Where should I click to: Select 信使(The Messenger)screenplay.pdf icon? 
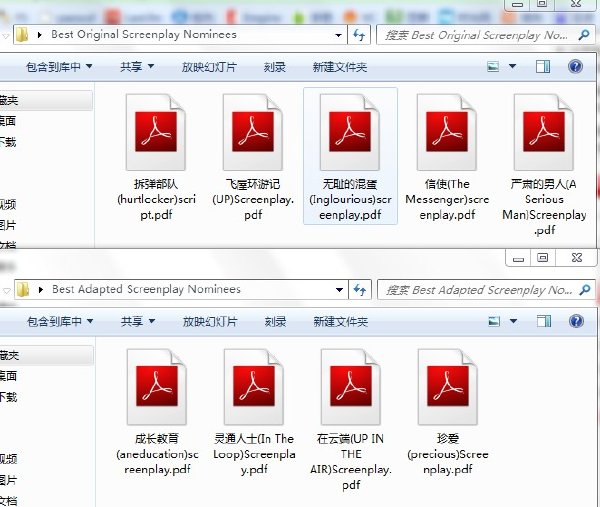(447, 132)
